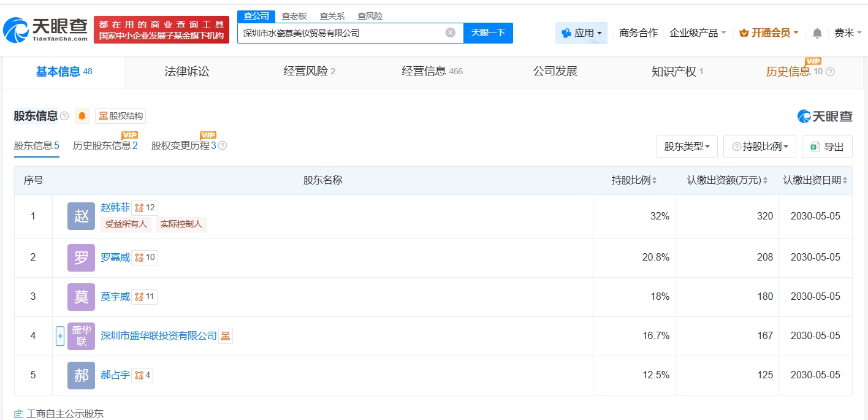Click the 32% share cell
The height and width of the screenshot is (420, 868).
(x=634, y=216)
